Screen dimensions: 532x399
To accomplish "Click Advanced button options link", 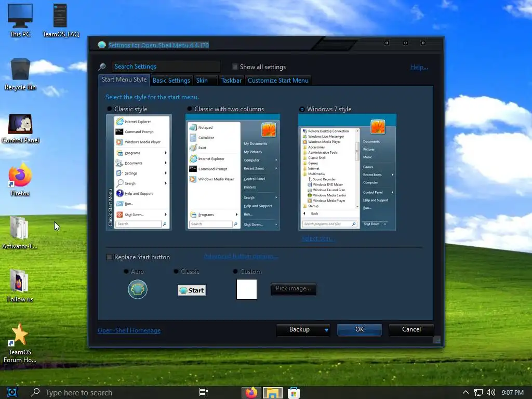I will [241, 256].
